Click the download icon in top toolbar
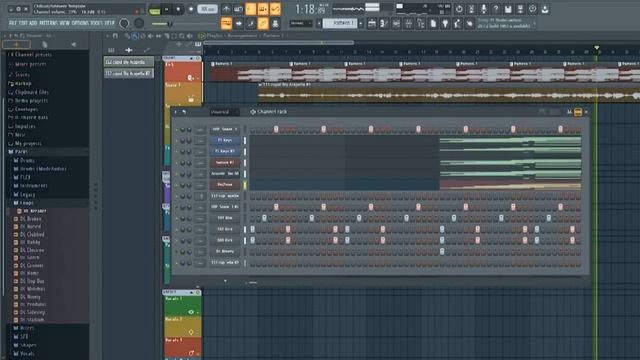Image resolution: width=640 pixels, height=360 pixels. (x=545, y=9)
